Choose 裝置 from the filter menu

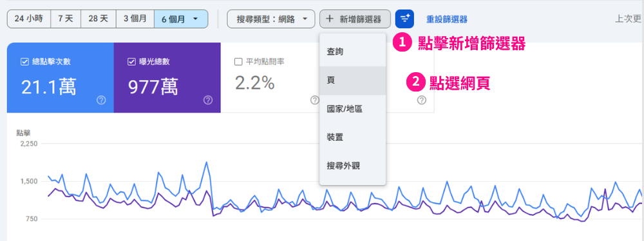point(352,137)
